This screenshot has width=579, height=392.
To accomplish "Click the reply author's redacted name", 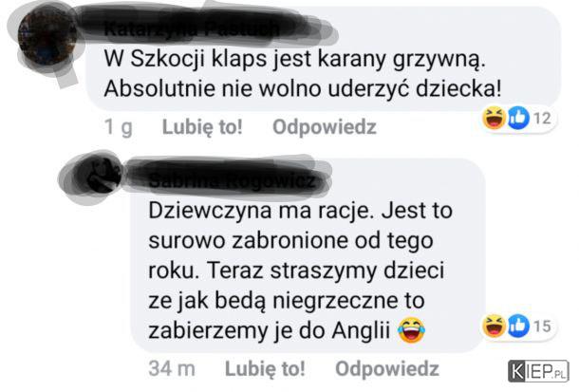I will tap(233, 180).
